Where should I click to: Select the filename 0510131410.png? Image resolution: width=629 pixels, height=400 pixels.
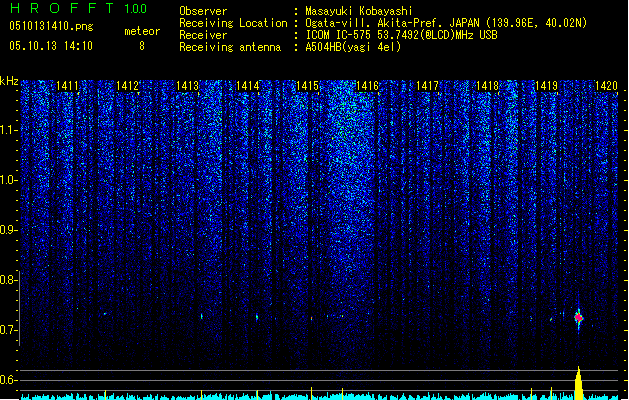coord(51,26)
